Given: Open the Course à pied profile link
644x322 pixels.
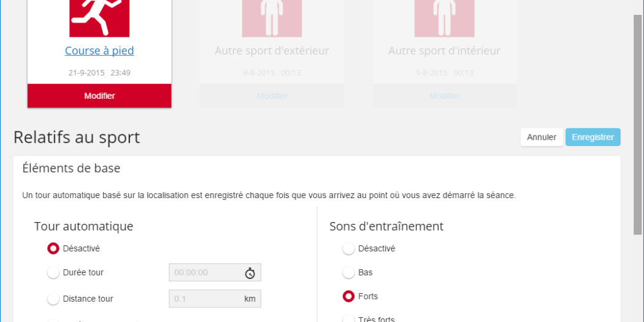Looking at the screenshot, I should point(99,51).
